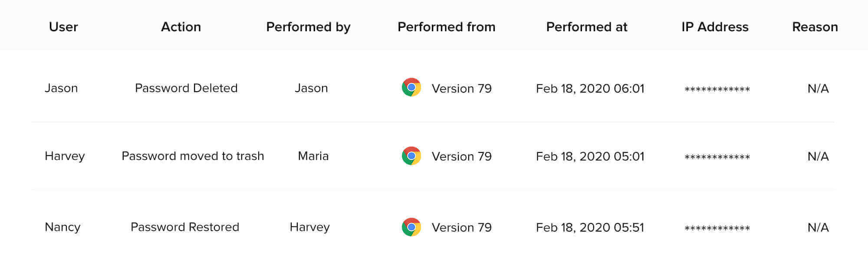Click the N/A reason in Jason's row
Image resolution: width=868 pixels, height=272 pixels.
[818, 89]
